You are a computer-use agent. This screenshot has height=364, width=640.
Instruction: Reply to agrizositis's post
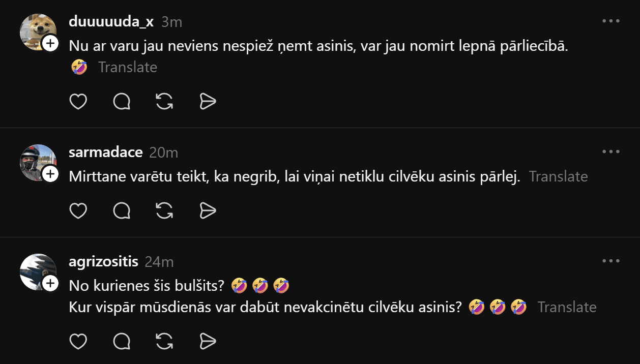[122, 341]
